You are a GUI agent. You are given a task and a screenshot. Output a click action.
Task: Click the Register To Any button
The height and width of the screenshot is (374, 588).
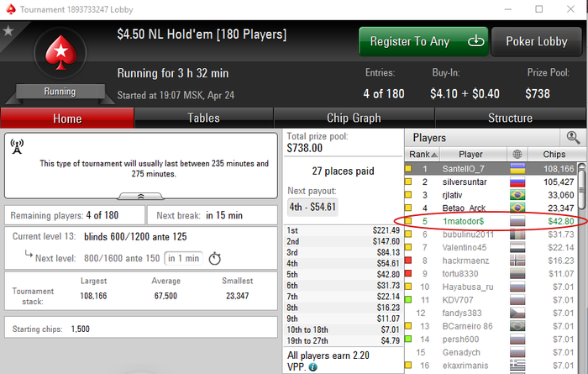[x=423, y=41]
